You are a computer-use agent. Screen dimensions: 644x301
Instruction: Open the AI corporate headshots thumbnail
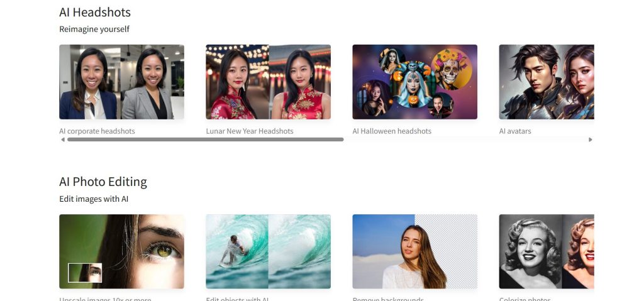[x=121, y=82]
